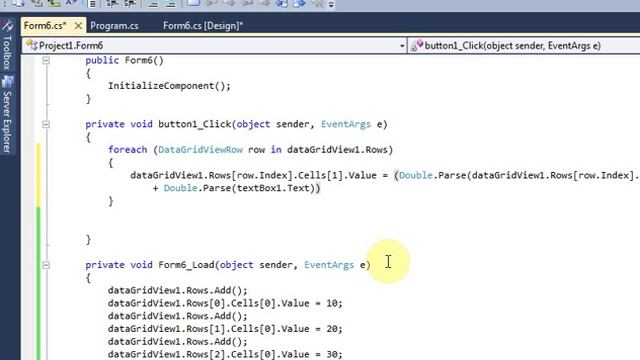
Task: Place cursor on InitializeComponent(); line
Action: click(x=169, y=86)
